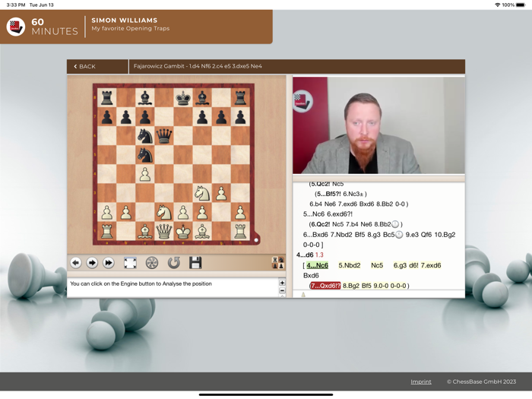This screenshot has width=532, height=399.
Task: Jump to red move 7...Qxd6!?
Action: tap(325, 286)
